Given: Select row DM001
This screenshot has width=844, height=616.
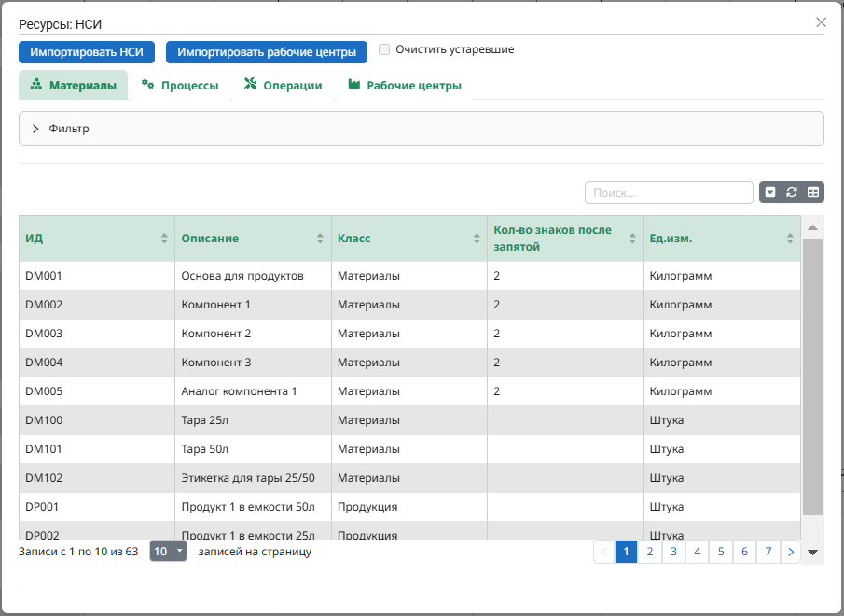Looking at the screenshot, I should [409, 276].
